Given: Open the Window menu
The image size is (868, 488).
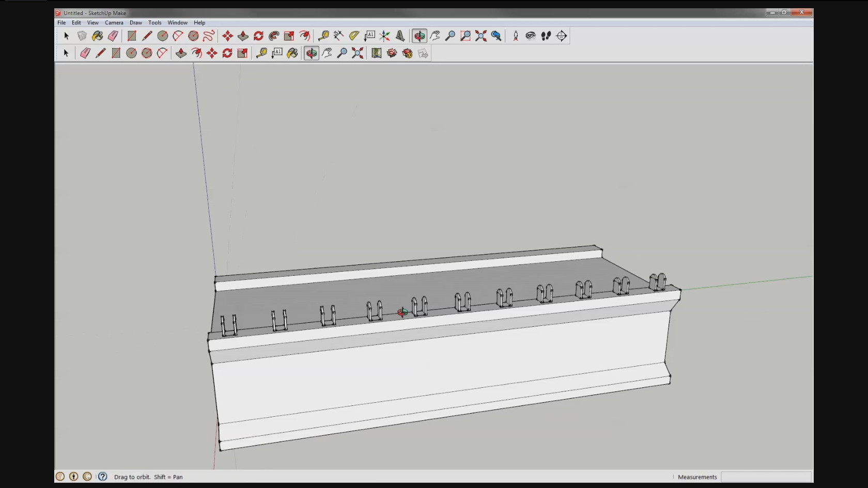Looking at the screenshot, I should pyautogui.click(x=177, y=23).
